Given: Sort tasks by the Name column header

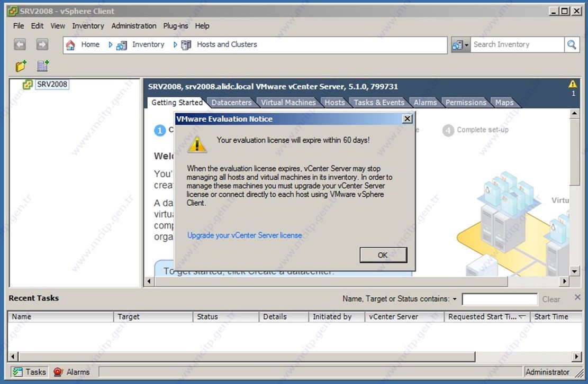Looking at the screenshot, I should (x=61, y=317).
